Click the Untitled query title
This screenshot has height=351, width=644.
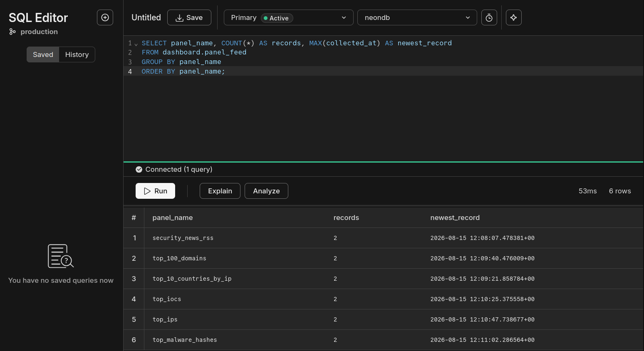point(146,17)
